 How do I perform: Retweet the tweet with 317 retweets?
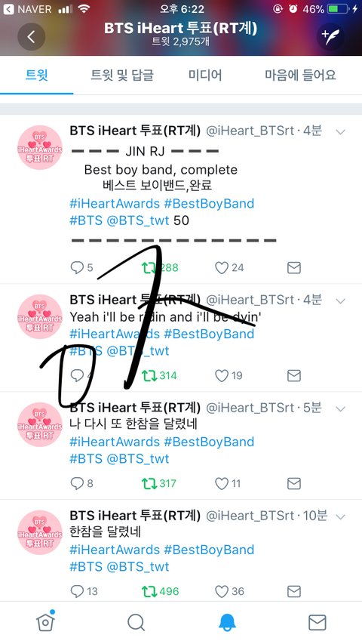point(149,483)
